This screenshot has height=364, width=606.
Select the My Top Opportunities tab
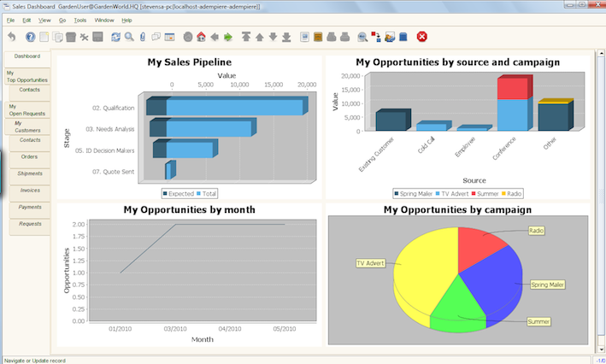(26, 77)
